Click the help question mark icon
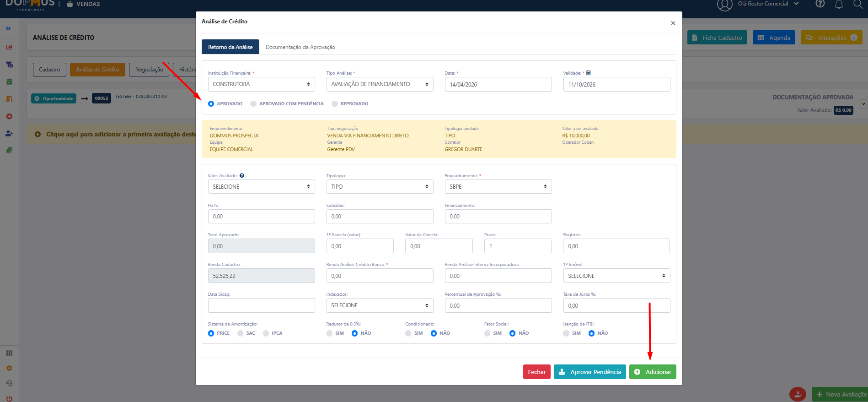 click(x=820, y=4)
